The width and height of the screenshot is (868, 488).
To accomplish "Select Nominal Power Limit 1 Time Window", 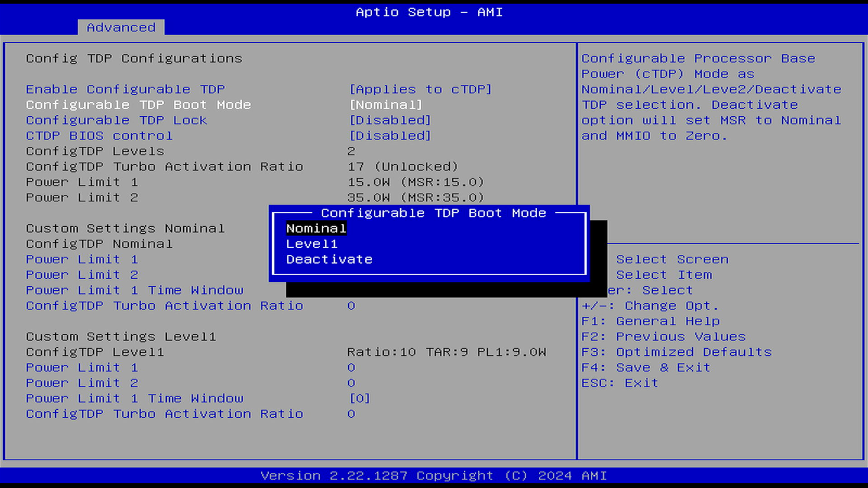I will (x=134, y=291).
